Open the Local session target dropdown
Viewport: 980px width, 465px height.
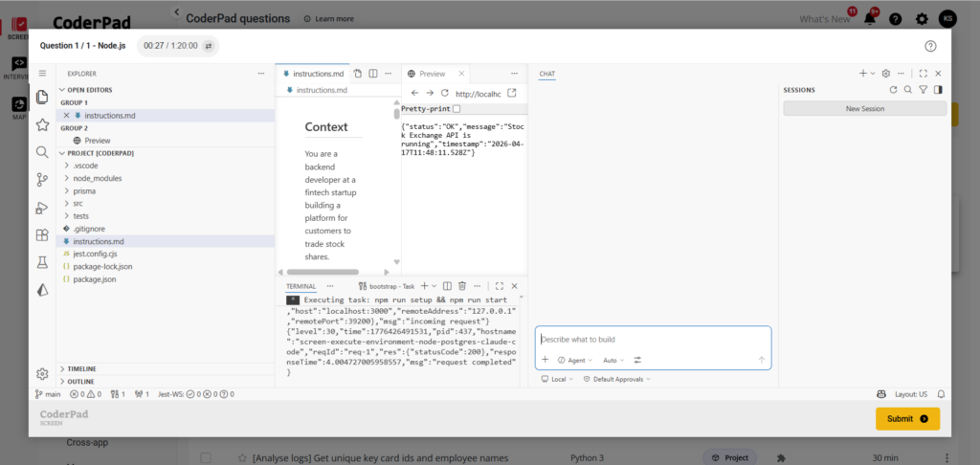pyautogui.click(x=557, y=379)
